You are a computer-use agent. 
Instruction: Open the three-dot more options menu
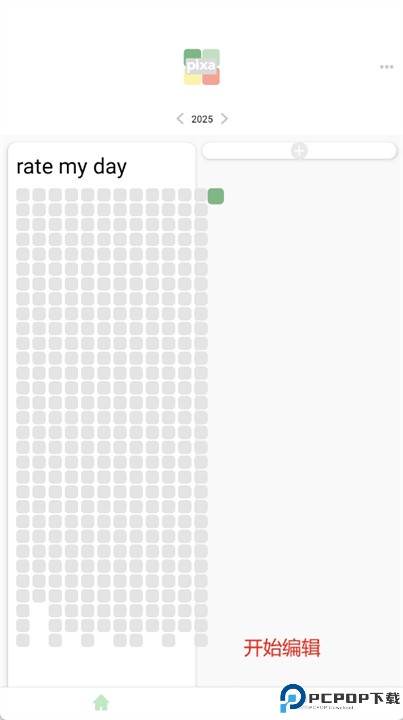[x=386, y=67]
